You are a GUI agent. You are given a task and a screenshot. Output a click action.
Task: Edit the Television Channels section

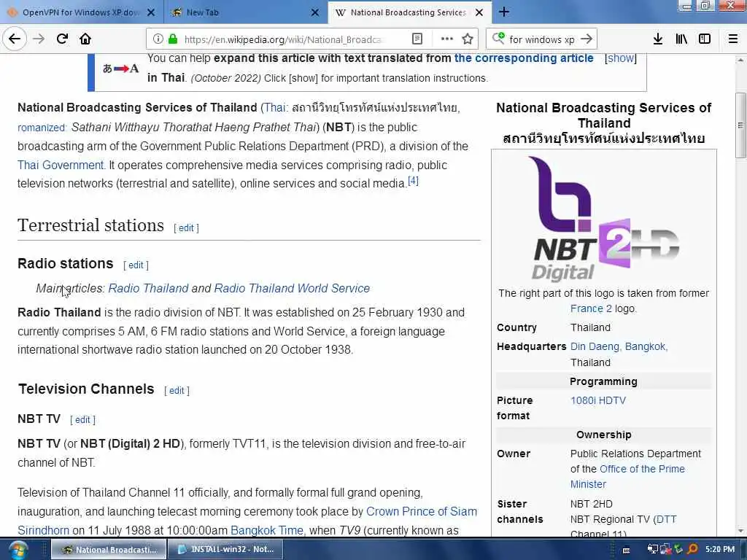click(177, 391)
